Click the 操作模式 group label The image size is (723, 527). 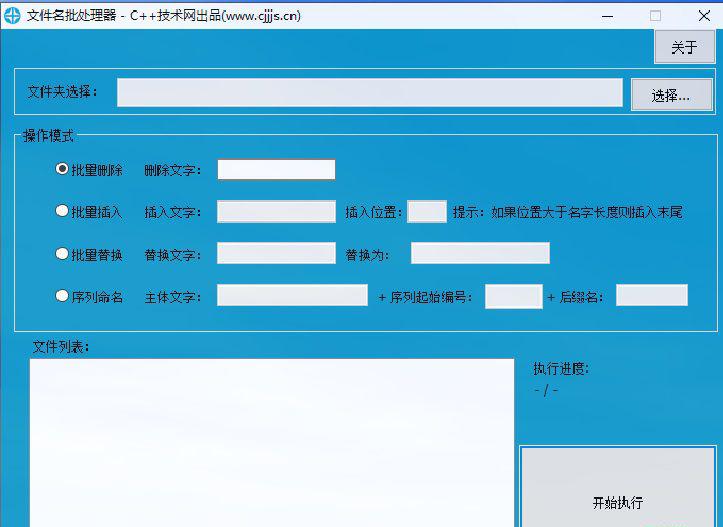(x=48, y=136)
